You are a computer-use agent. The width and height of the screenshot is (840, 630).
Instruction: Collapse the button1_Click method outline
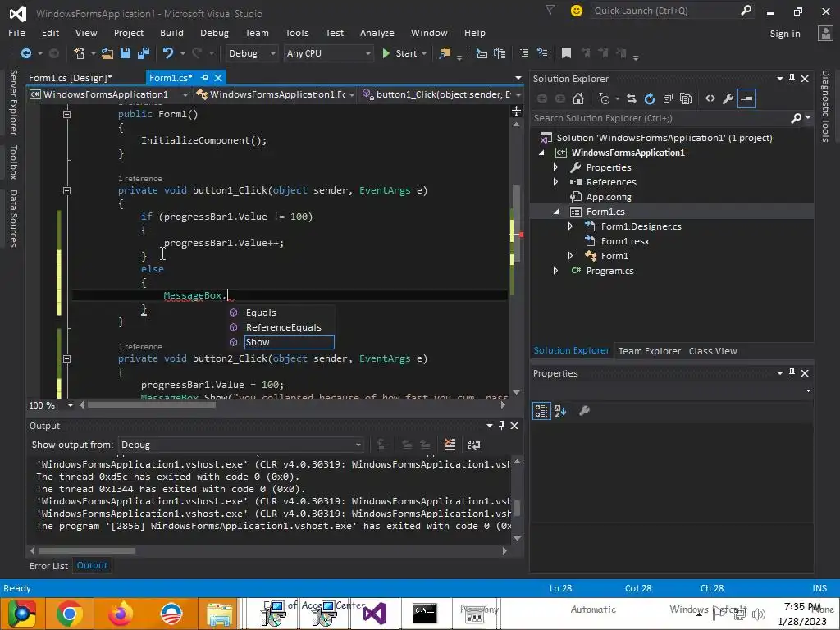pyautogui.click(x=66, y=190)
